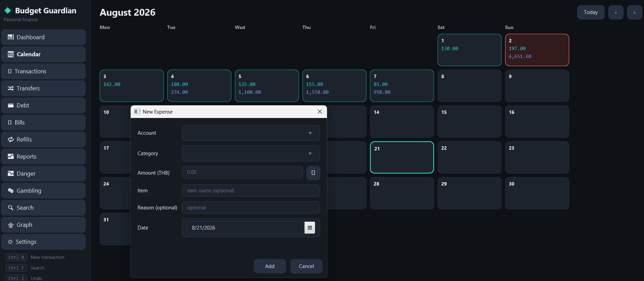Viewport: 644px width, 281px height.
Task: Select August 30 calendar cell
Action: pyautogui.click(x=537, y=193)
